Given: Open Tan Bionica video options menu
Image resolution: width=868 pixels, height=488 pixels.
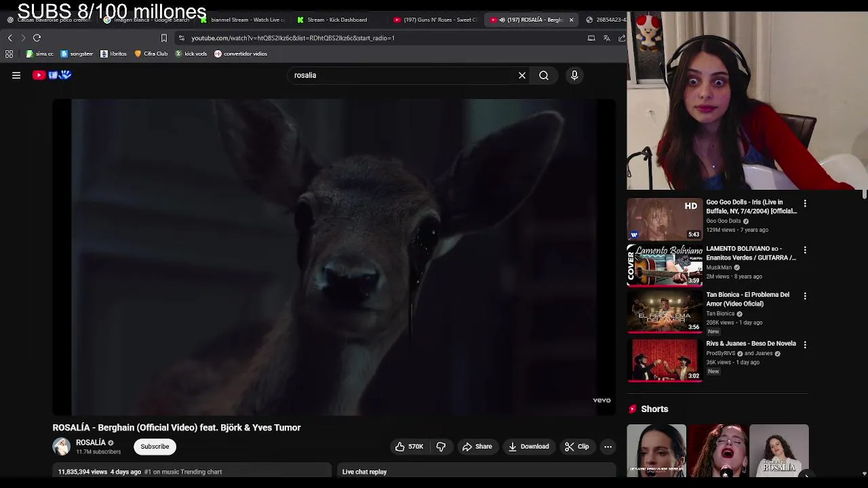Looking at the screenshot, I should point(805,296).
